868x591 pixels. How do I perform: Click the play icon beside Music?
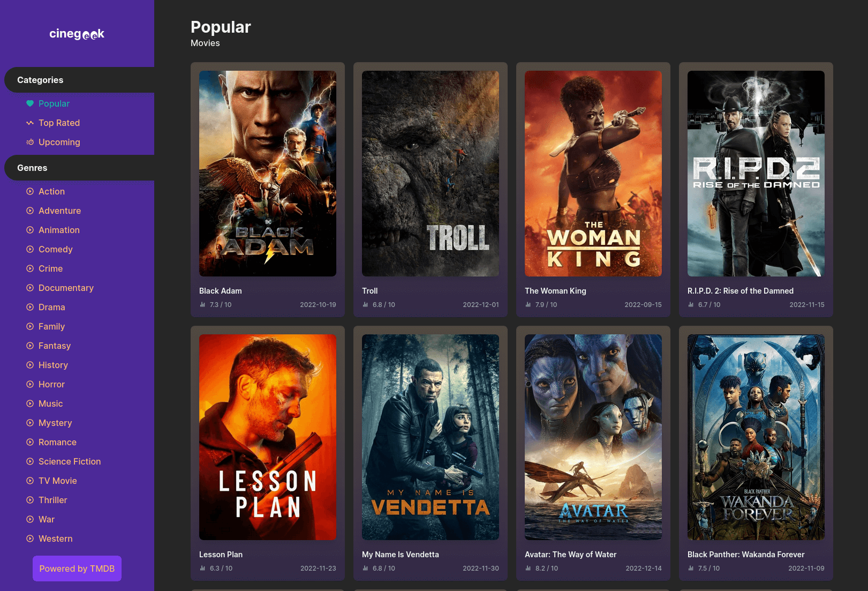(30, 403)
